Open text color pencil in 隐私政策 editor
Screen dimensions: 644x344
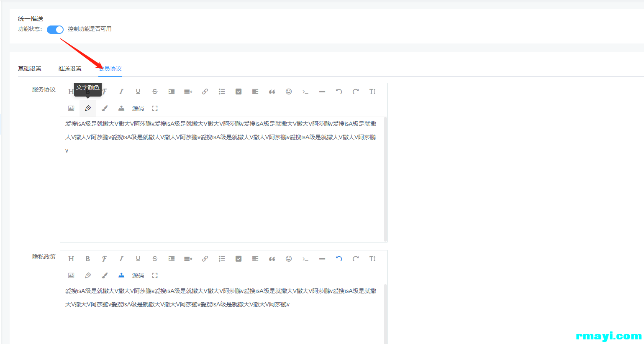tap(88, 275)
